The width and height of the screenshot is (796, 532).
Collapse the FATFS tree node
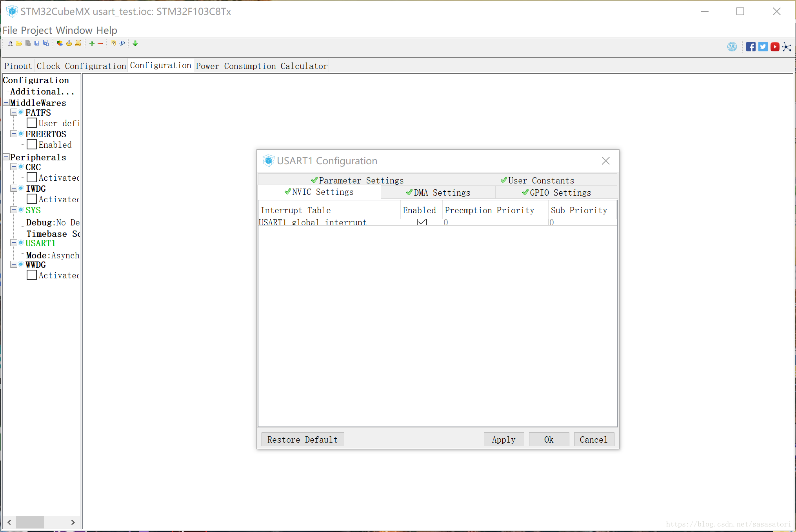[14, 113]
